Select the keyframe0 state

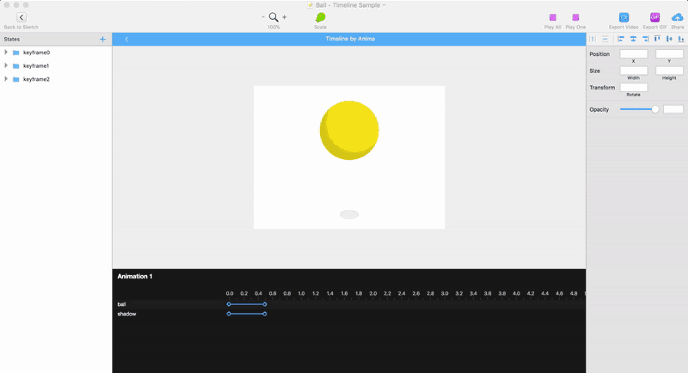[36, 53]
